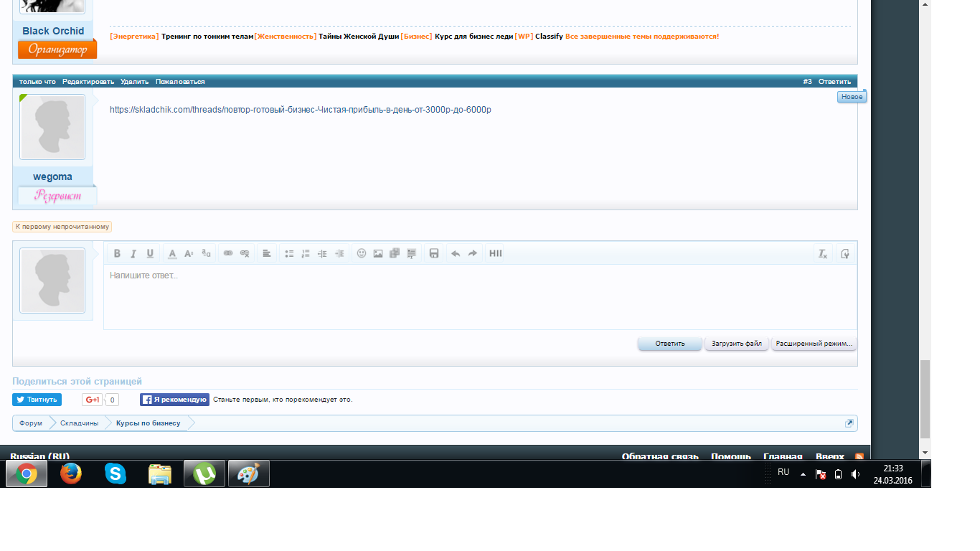Click Удалить on post #3

pos(135,82)
